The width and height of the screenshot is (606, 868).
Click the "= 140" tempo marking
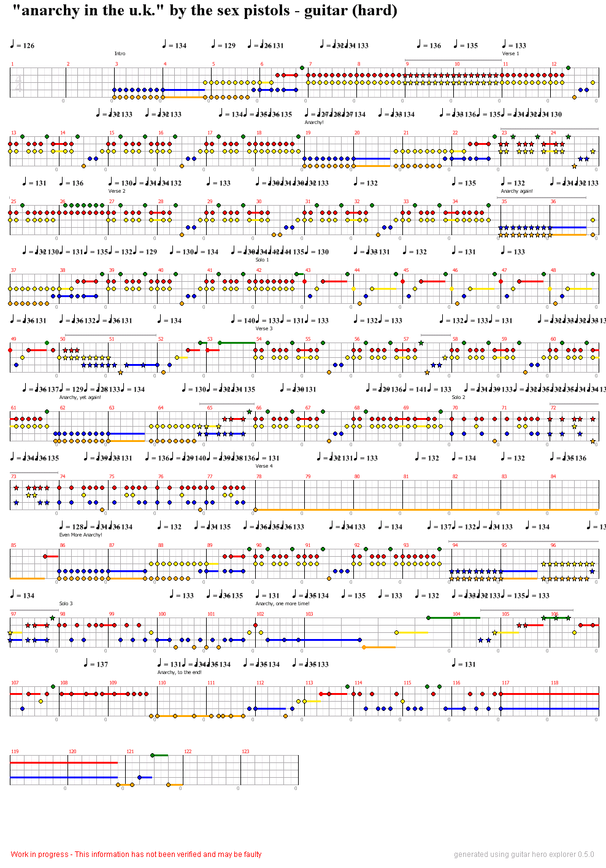tap(243, 320)
